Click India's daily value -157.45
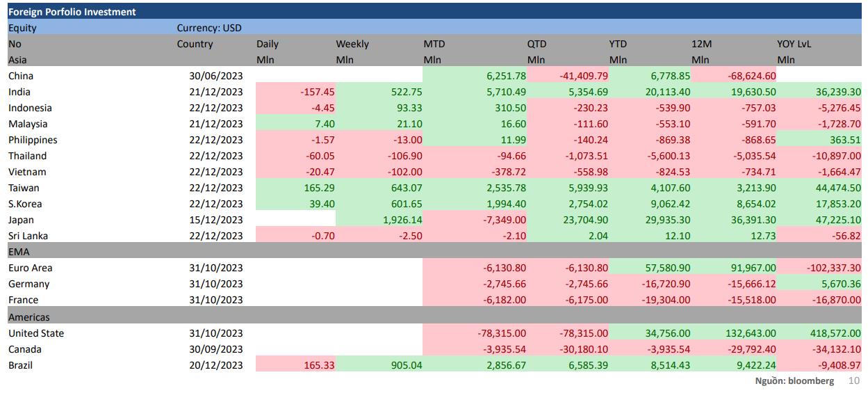The image size is (868, 393). pos(318,92)
